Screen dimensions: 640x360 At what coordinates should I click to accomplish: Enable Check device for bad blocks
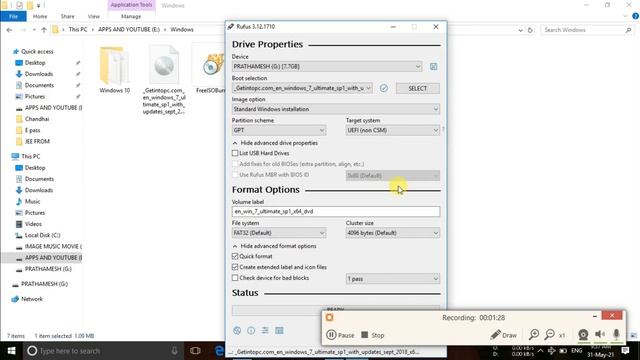(235, 278)
